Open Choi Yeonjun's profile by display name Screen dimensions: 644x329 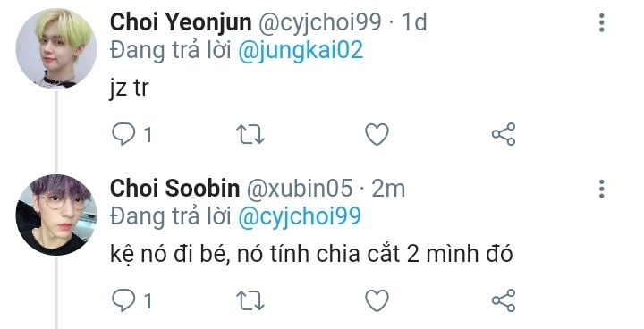click(181, 22)
